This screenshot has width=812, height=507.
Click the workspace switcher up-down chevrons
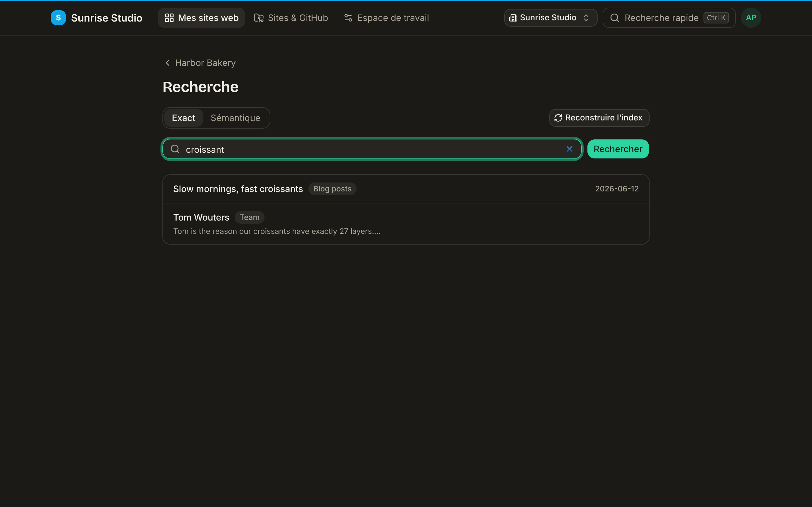click(586, 18)
